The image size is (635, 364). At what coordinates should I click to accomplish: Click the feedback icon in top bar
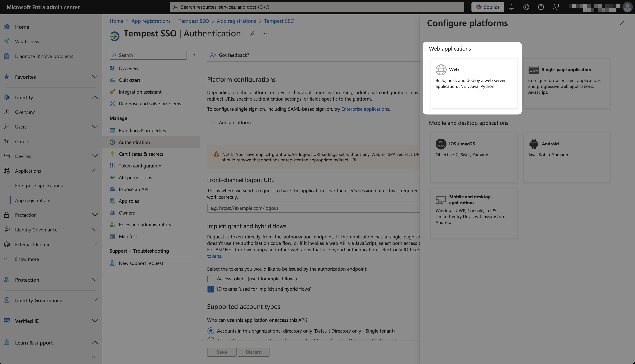(x=556, y=7)
